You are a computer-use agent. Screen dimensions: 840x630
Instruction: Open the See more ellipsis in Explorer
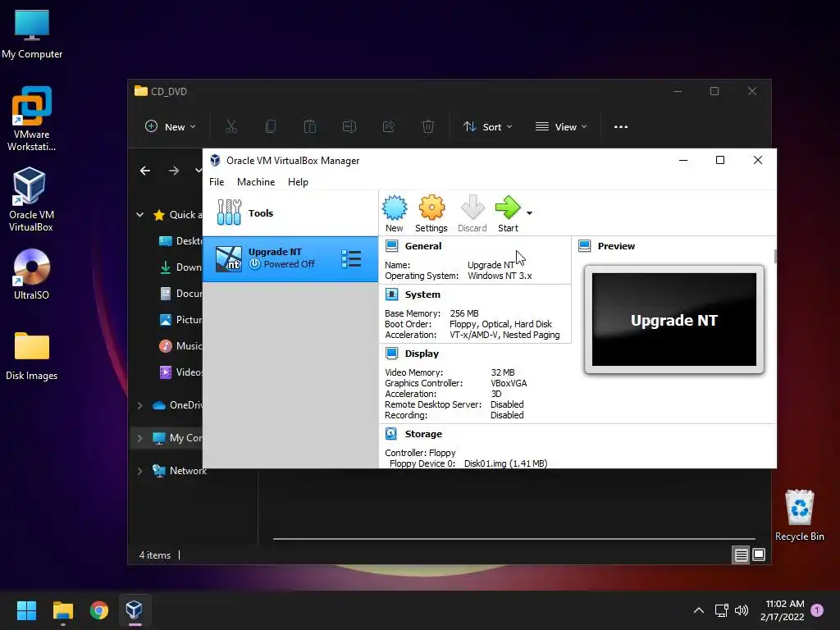[x=621, y=127]
